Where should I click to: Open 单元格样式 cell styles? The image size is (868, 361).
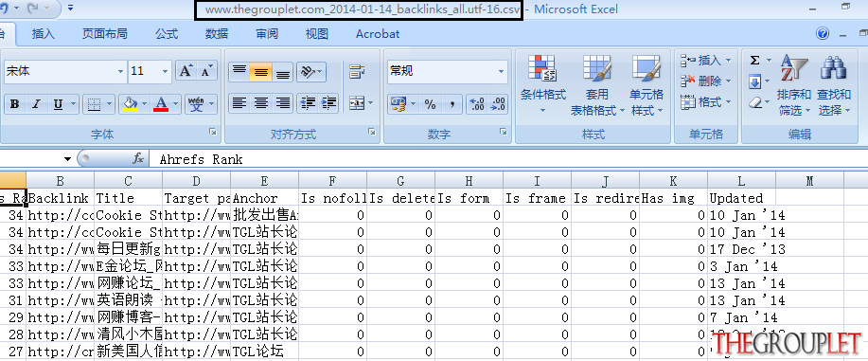click(x=646, y=85)
